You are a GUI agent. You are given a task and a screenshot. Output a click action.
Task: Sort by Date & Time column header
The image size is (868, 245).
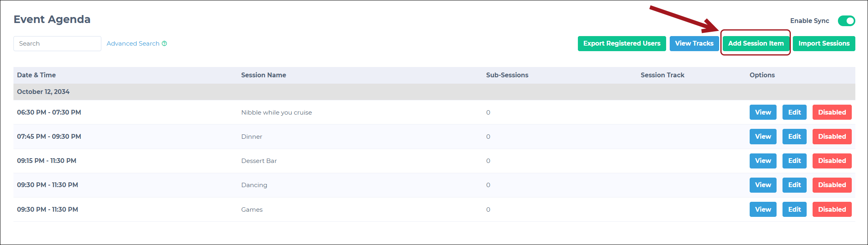tap(36, 75)
